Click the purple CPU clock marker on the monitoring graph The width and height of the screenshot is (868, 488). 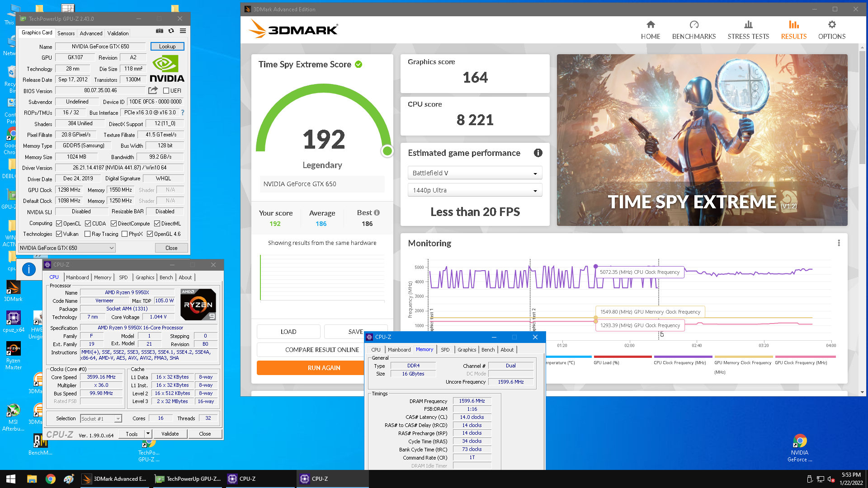click(x=595, y=267)
